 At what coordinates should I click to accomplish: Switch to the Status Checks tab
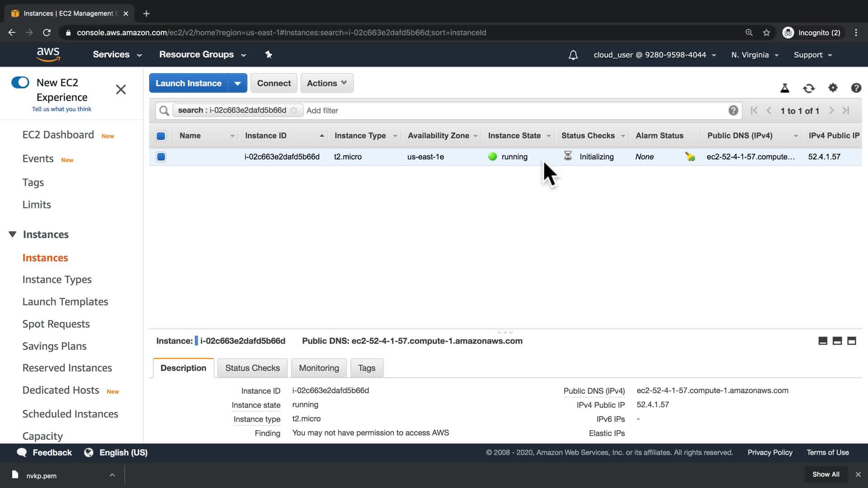click(x=252, y=368)
